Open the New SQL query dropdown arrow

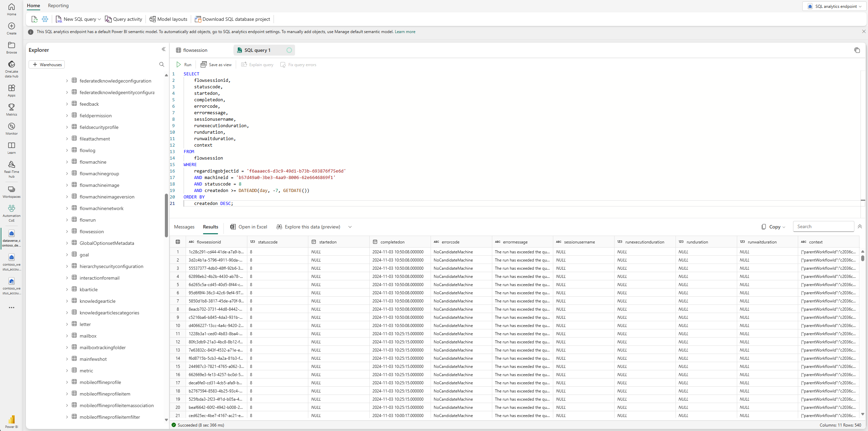pos(99,19)
